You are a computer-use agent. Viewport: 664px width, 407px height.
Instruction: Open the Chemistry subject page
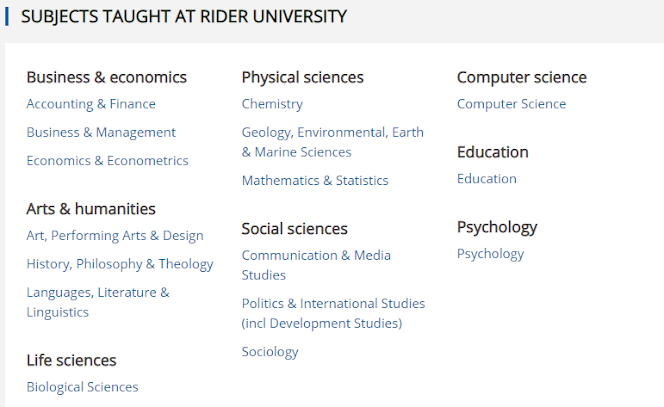point(272,104)
